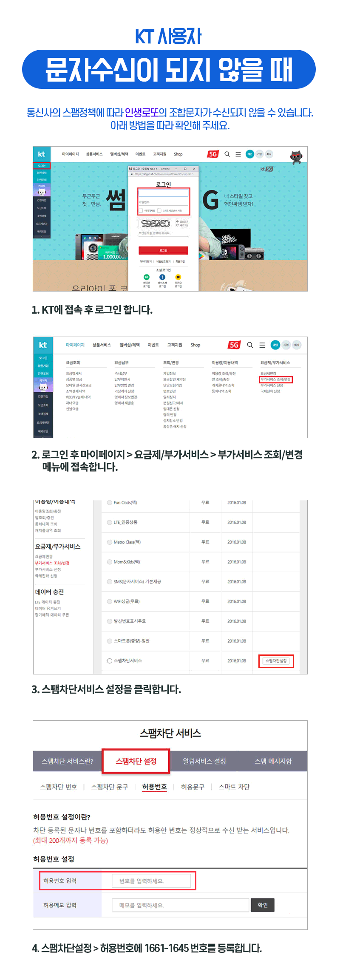Select the 회사 circle in My Page menu screenshot
Screen dimensions: 340x980
coord(297,345)
